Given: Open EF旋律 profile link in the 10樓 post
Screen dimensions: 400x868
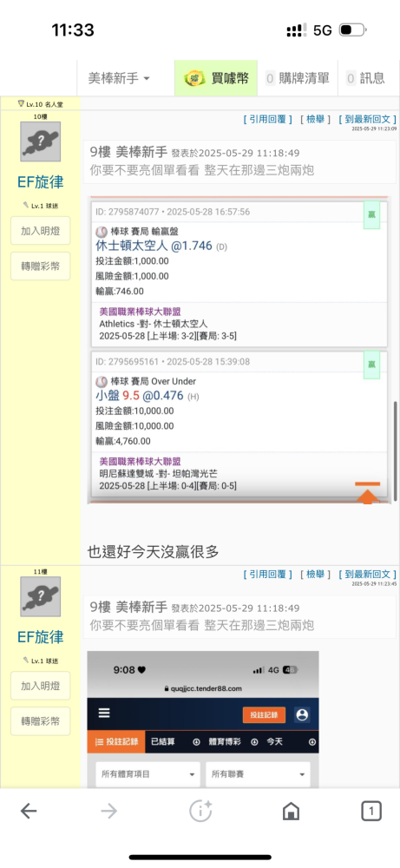Looking at the screenshot, I should (41, 181).
